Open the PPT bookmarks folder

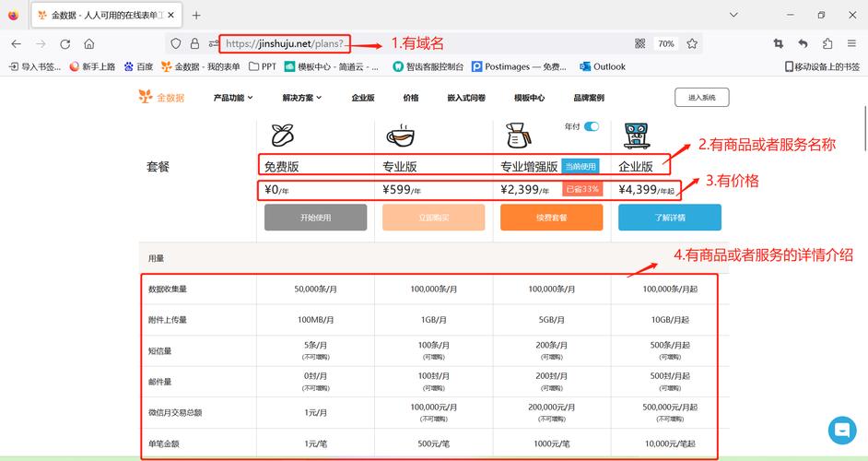click(263, 66)
